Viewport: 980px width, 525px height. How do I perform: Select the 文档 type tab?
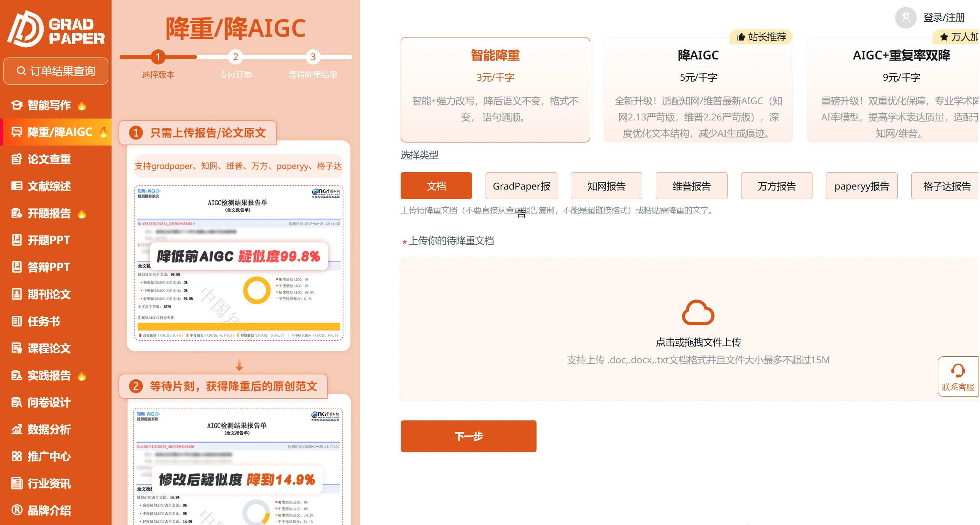(436, 186)
